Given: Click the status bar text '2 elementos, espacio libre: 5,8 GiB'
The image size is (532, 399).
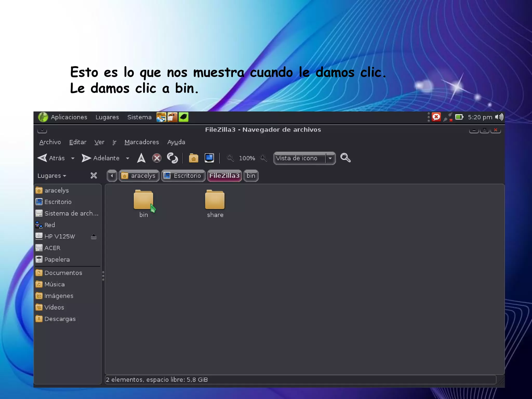Looking at the screenshot, I should 157,380.
